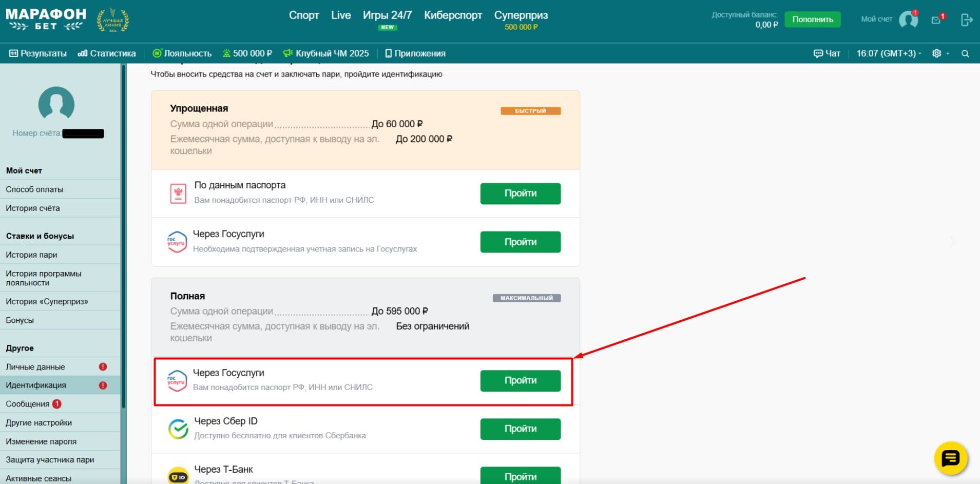Open Бонусы in sidebar
Viewport: 980px width, 484px height.
(60, 320)
